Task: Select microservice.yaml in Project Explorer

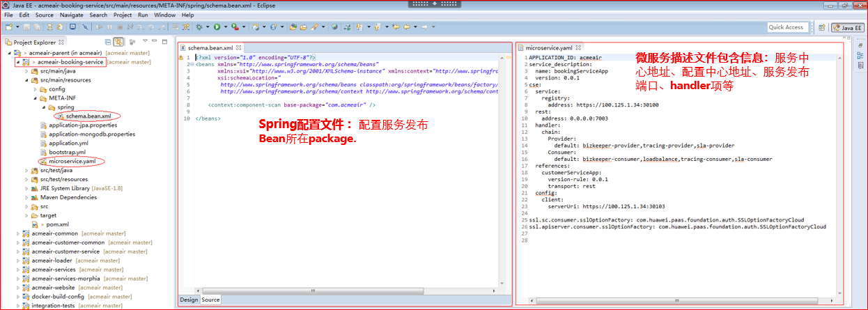Action: tap(72, 161)
